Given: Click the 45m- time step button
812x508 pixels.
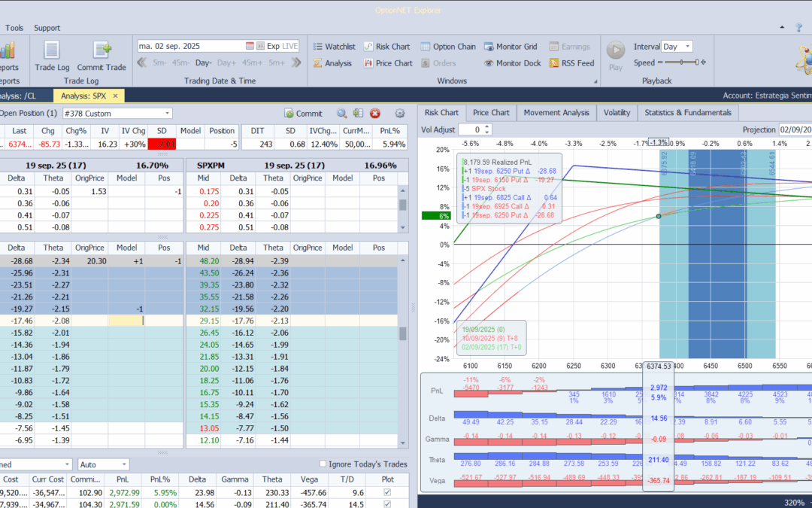Looking at the screenshot, I should pyautogui.click(x=180, y=62).
